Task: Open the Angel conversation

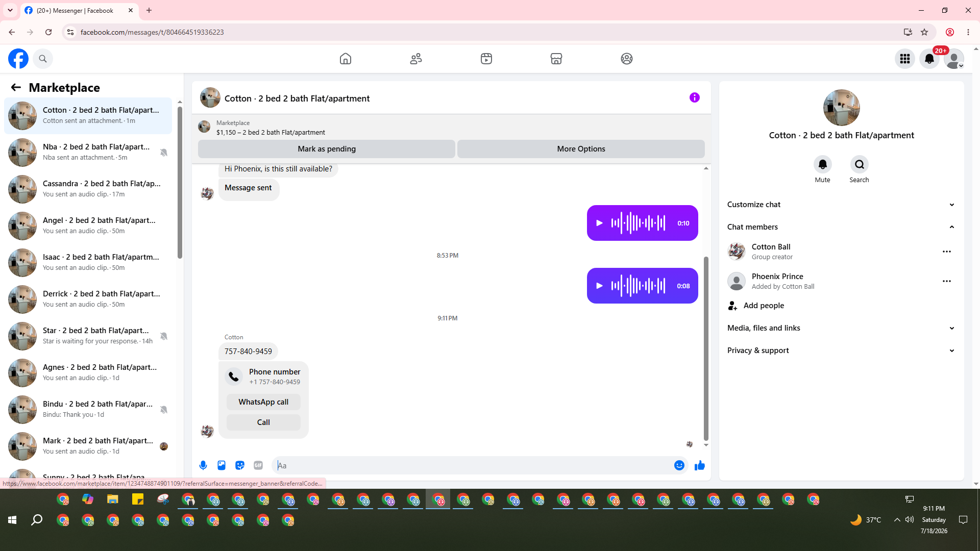Action: [x=88, y=226]
